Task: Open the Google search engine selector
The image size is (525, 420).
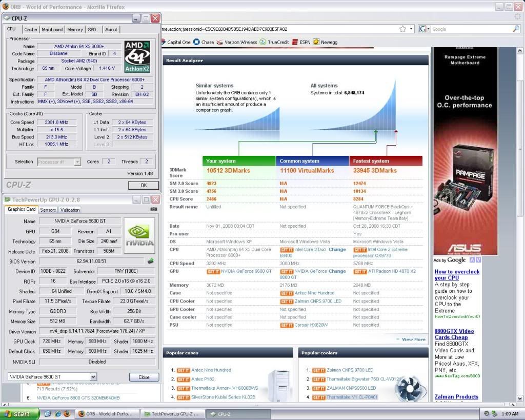Action: coord(424,29)
